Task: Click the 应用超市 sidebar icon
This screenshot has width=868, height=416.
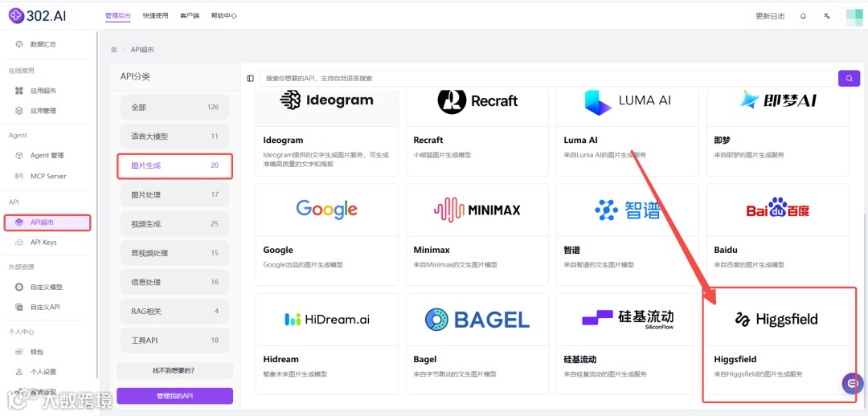Action: [19, 91]
